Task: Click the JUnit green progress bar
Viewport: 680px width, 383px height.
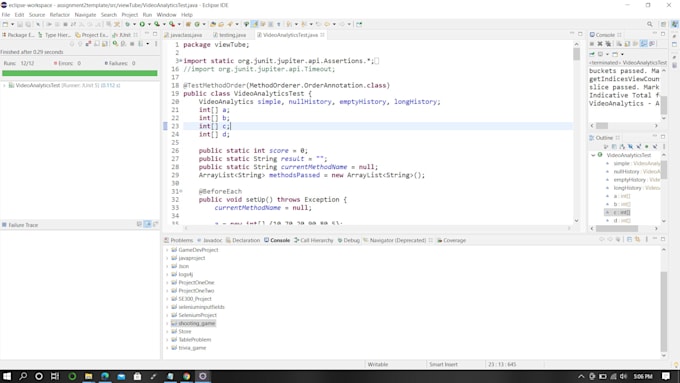Action: [80, 73]
